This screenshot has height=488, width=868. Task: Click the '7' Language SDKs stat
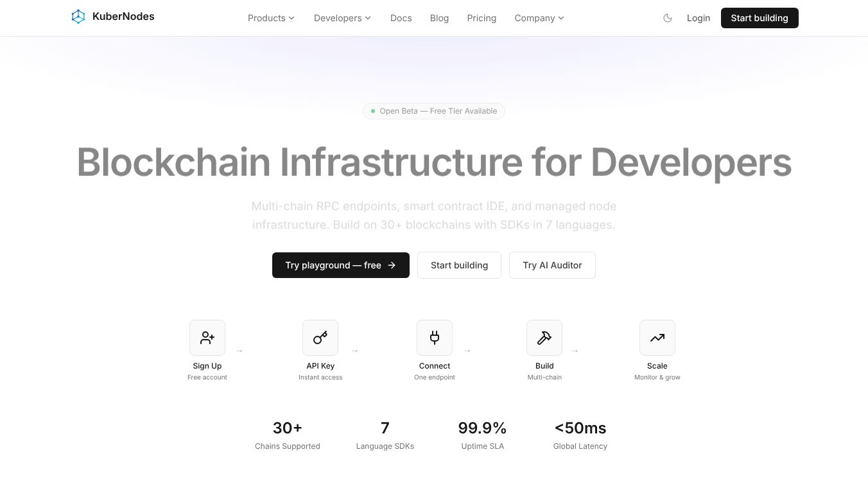(x=385, y=435)
